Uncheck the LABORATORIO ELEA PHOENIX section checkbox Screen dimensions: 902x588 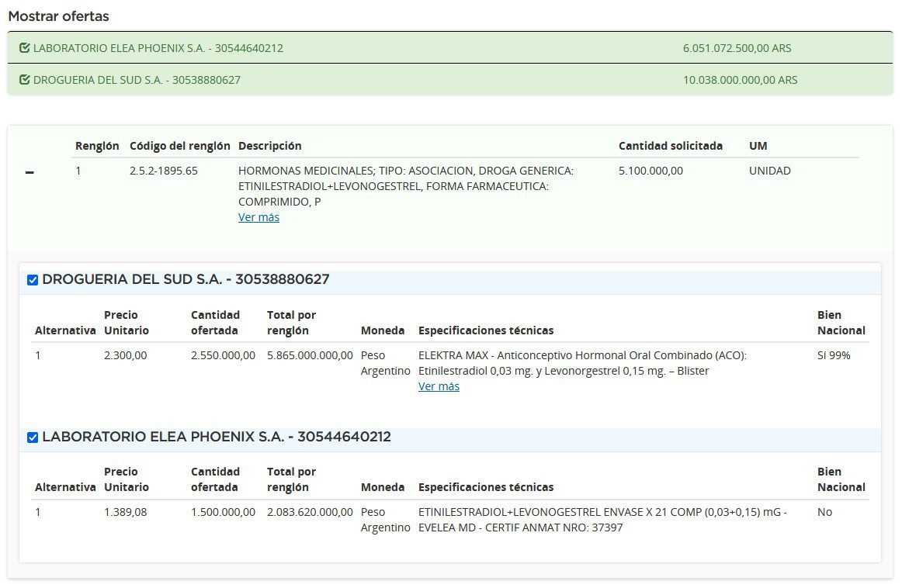[33, 438]
